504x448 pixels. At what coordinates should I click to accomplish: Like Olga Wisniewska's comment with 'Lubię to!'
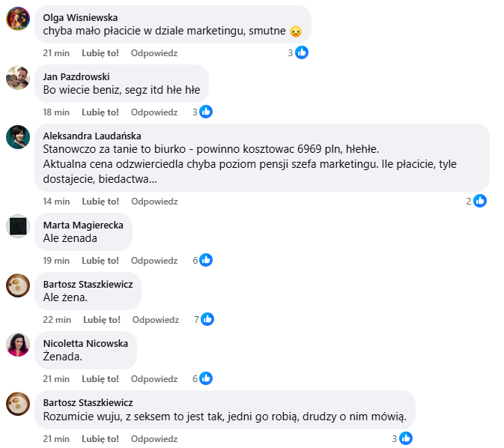coord(100,52)
